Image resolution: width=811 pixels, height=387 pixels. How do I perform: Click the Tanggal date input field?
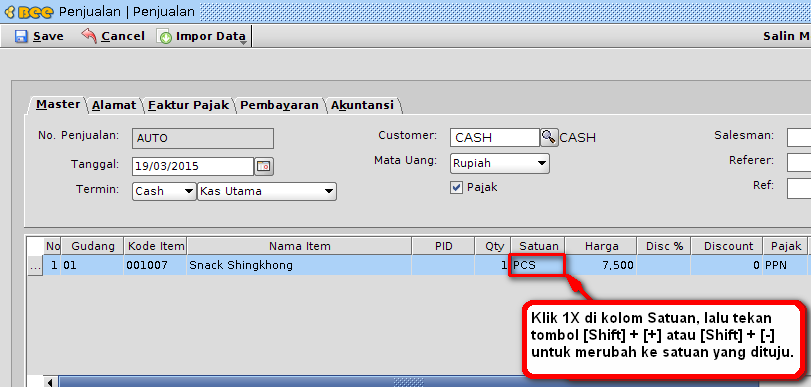[x=193, y=167]
